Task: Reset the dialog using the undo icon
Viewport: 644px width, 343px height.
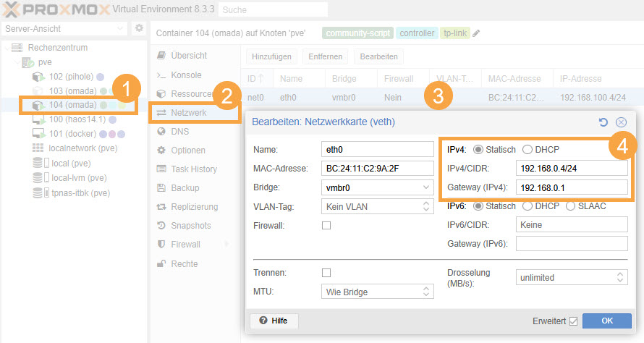Action: pos(603,122)
